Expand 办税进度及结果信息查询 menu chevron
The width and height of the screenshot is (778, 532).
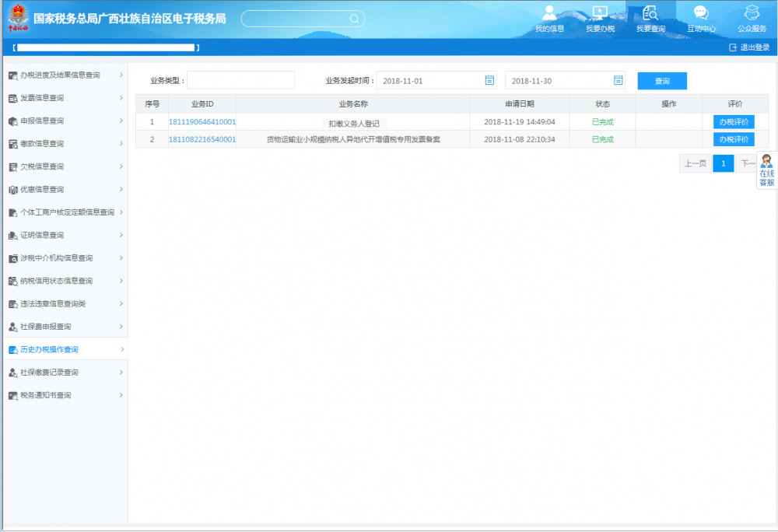coord(121,75)
